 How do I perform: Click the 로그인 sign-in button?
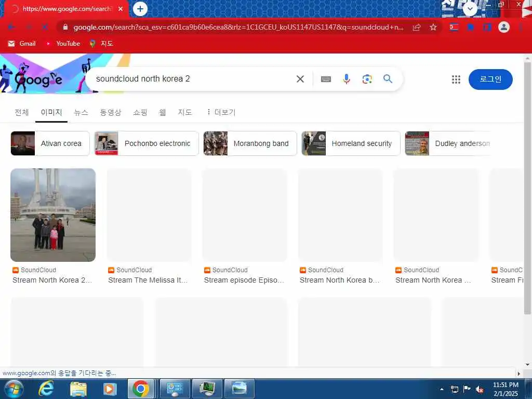pyautogui.click(x=490, y=79)
